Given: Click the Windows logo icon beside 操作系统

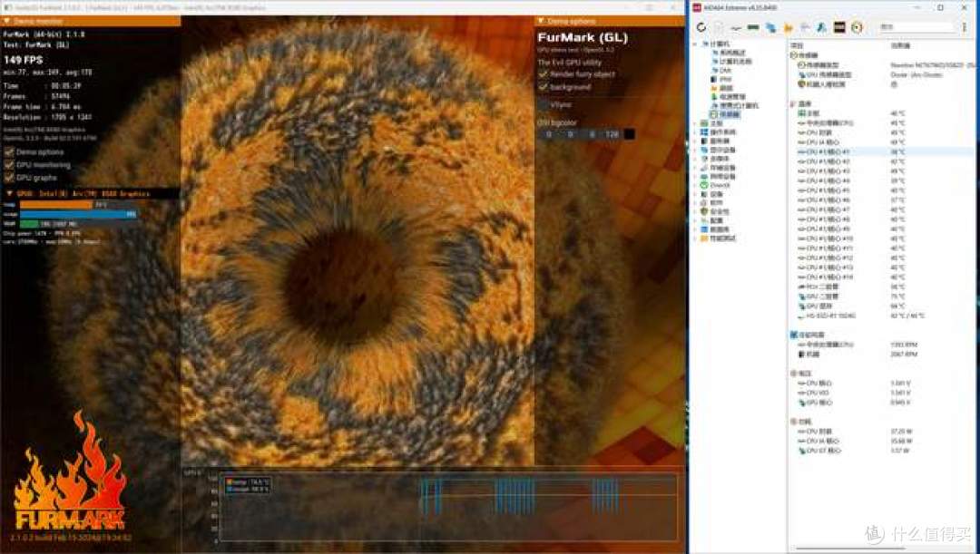Looking at the screenshot, I should click(x=704, y=132).
